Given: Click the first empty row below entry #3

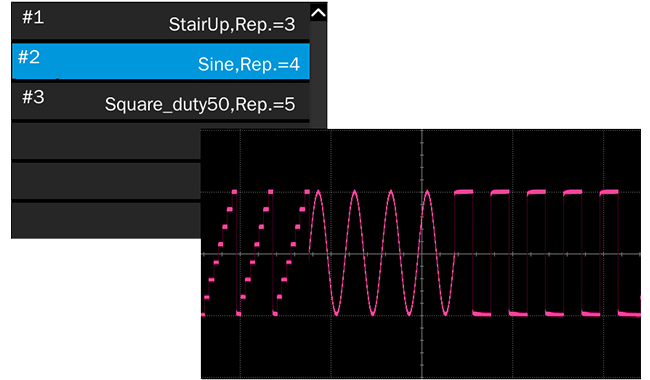Looking at the screenshot, I should 106,141.
